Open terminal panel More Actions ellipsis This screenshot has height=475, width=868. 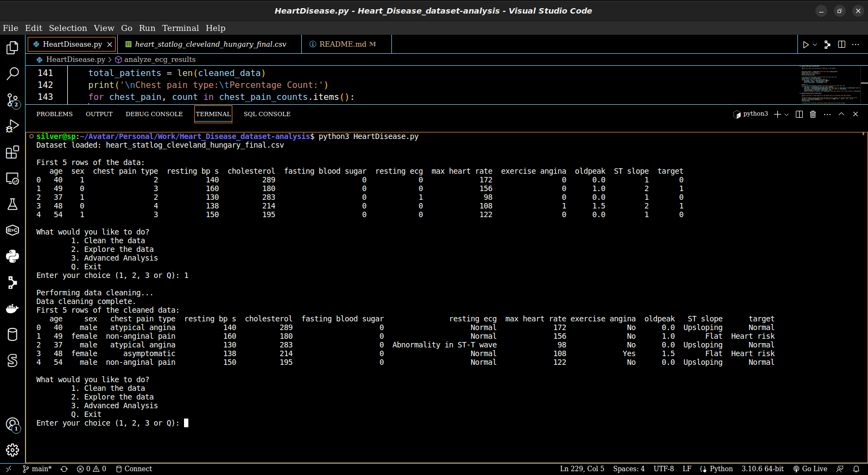pos(827,114)
